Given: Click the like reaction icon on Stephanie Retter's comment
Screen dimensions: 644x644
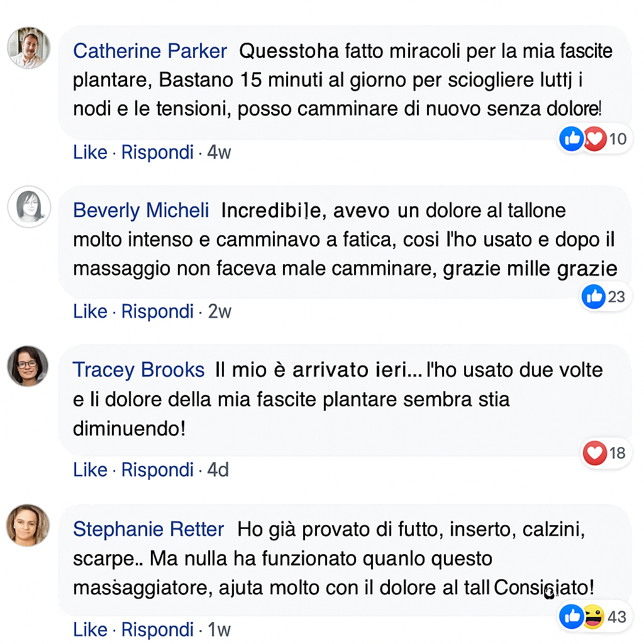Looking at the screenshot, I should click(571, 616).
